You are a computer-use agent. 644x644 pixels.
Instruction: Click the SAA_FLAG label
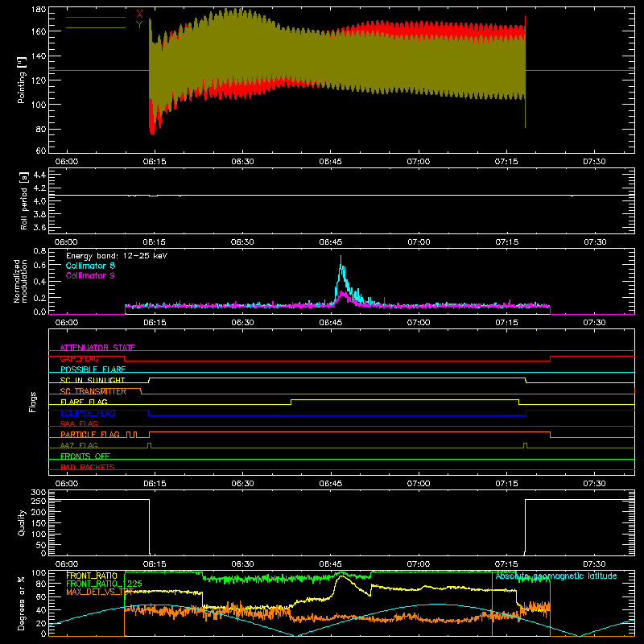[79, 424]
